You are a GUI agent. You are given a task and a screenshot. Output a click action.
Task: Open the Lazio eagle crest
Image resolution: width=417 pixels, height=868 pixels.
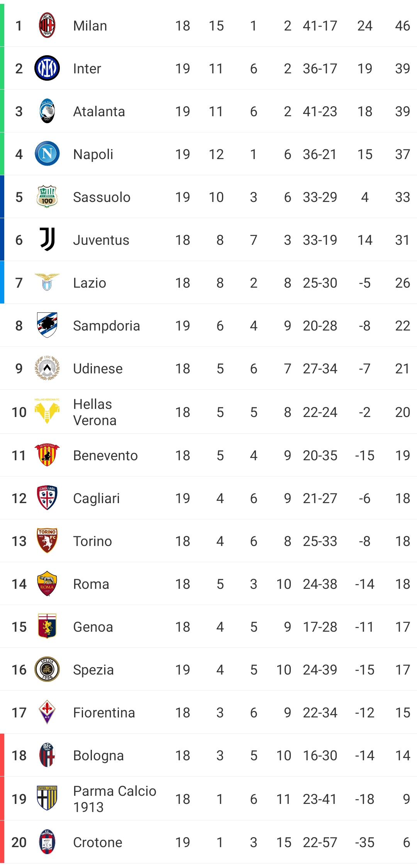point(47,282)
